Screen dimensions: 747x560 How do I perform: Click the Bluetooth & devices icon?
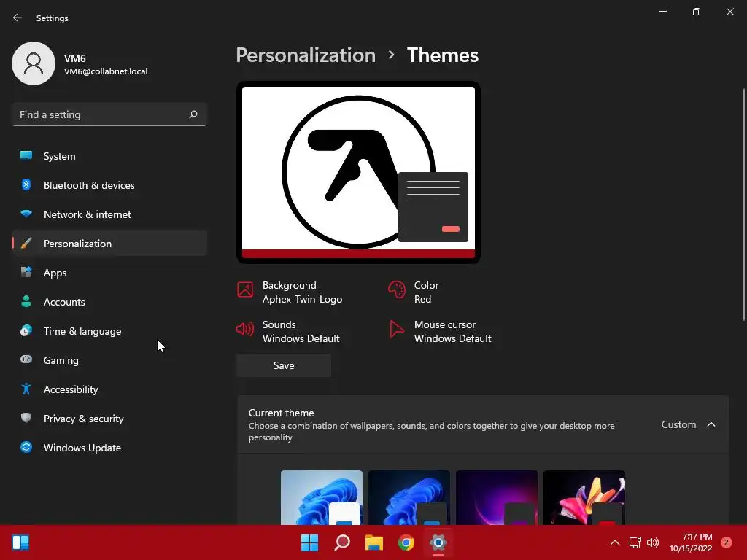[26, 184]
